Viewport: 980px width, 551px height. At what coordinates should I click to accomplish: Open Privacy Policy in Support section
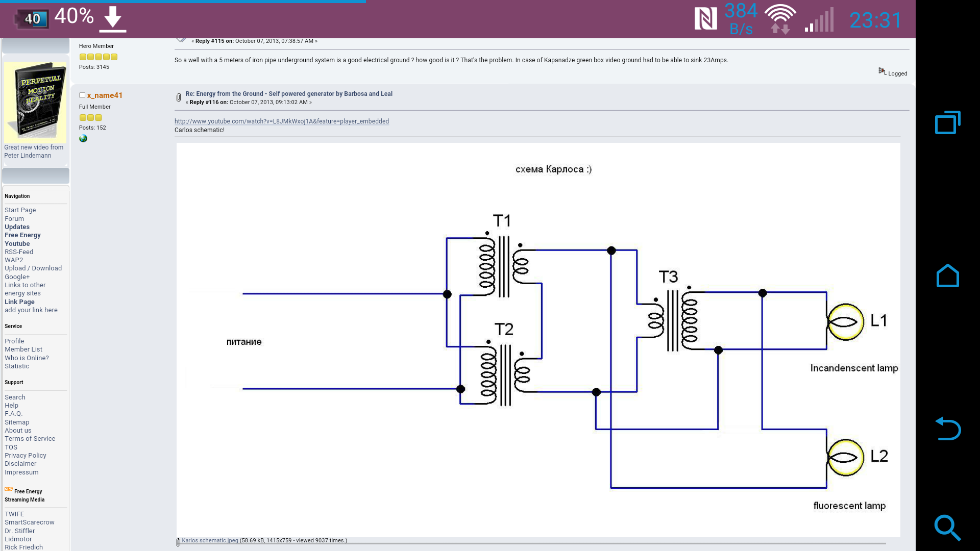pyautogui.click(x=26, y=456)
